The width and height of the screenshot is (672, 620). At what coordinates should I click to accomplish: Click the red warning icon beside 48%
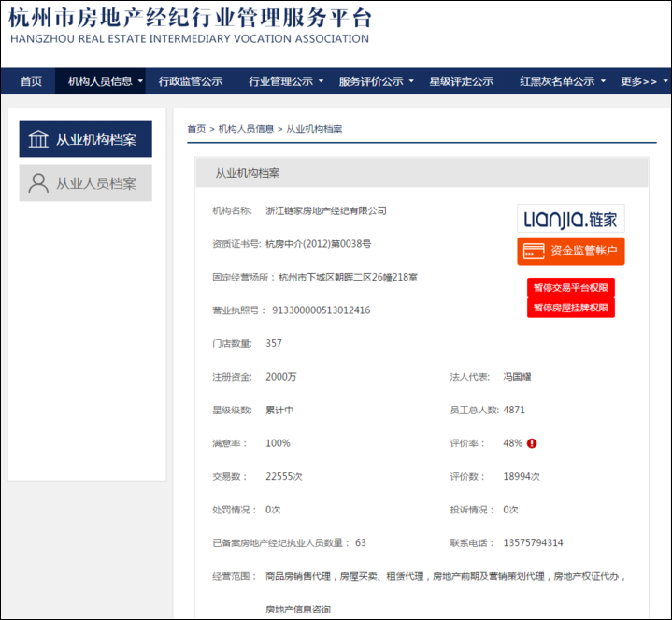point(532,443)
